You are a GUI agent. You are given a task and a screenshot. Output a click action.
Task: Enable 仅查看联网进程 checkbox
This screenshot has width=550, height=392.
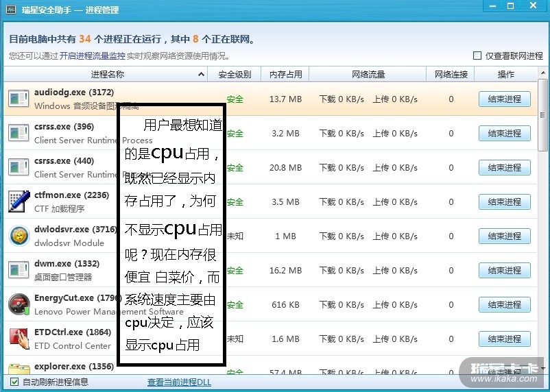477,56
